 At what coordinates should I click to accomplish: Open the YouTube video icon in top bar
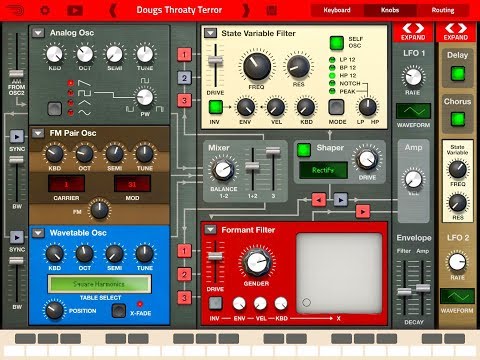pyautogui.click(x=75, y=11)
